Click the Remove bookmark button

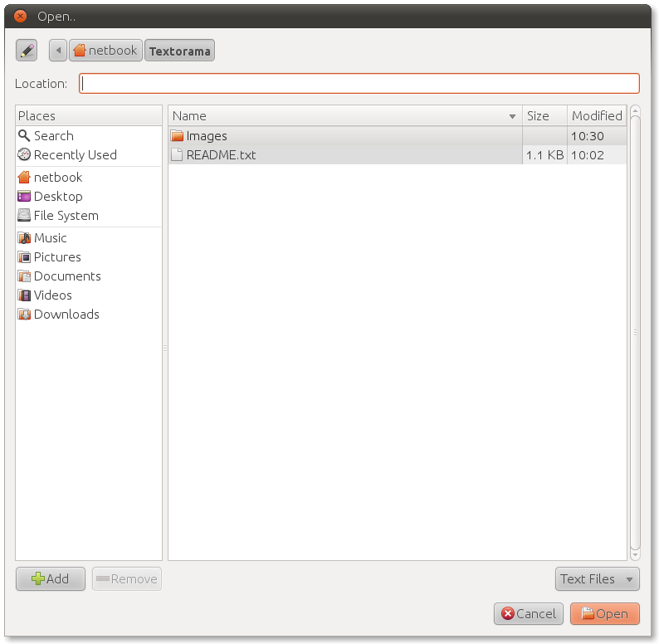(x=127, y=578)
